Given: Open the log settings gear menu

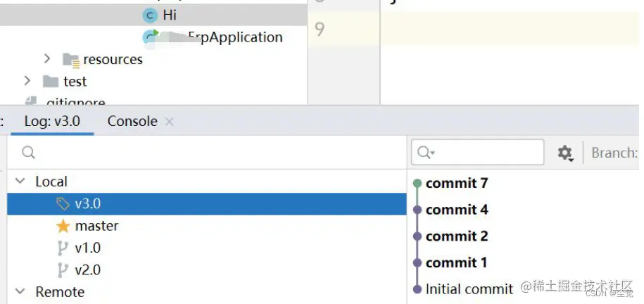Looking at the screenshot, I should [565, 153].
